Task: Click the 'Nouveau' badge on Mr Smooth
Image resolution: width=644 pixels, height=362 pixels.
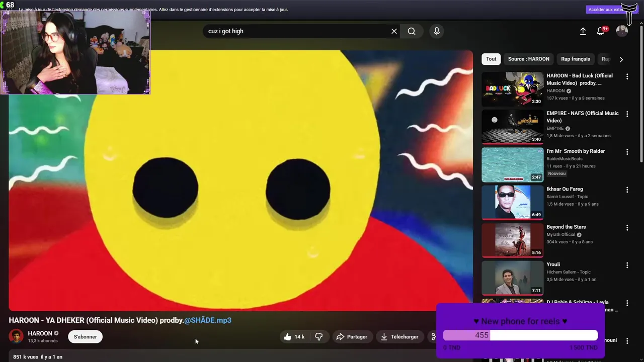Action: click(x=557, y=173)
